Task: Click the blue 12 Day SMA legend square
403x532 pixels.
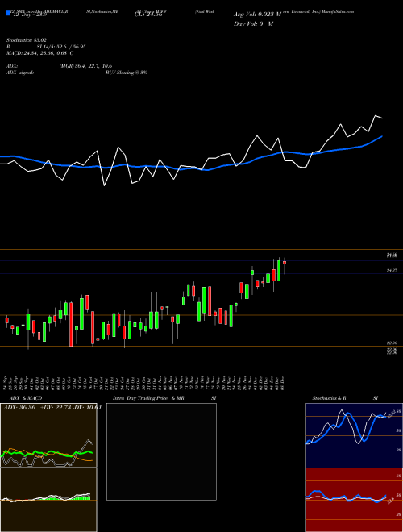Action: 8,13
